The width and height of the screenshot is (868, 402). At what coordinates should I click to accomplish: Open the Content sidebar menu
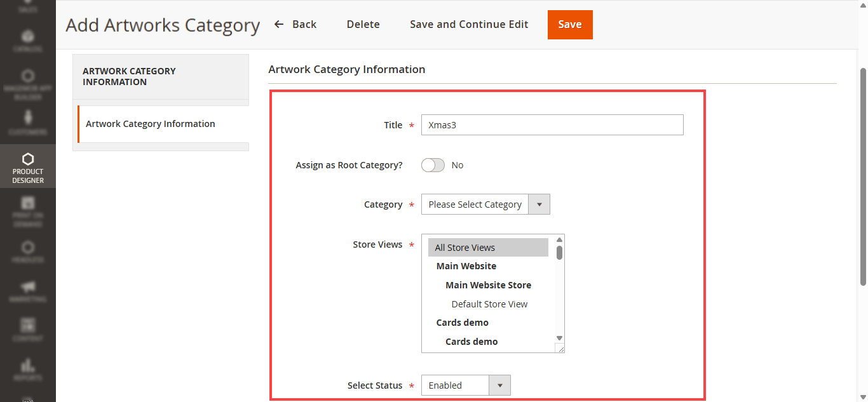coord(27,330)
